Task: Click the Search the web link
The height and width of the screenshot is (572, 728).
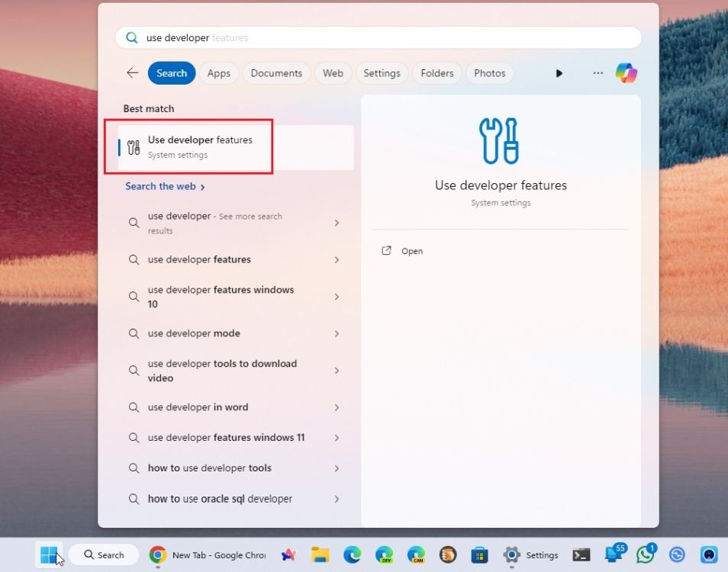Action: (x=161, y=186)
